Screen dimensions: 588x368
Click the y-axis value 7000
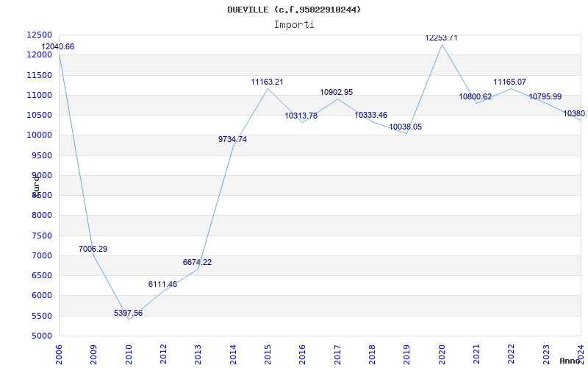(41, 255)
